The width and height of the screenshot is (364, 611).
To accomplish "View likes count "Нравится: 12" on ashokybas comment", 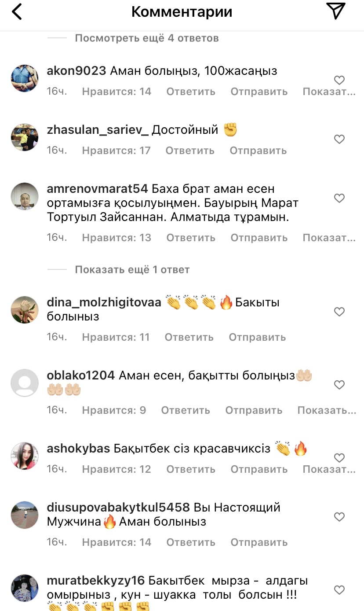I will pyautogui.click(x=116, y=469).
